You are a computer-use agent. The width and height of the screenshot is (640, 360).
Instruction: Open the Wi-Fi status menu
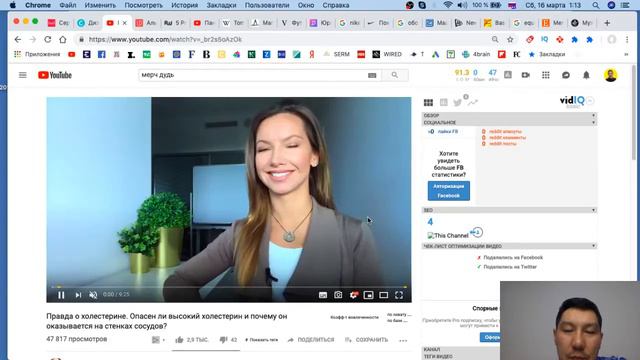(x=448, y=5)
